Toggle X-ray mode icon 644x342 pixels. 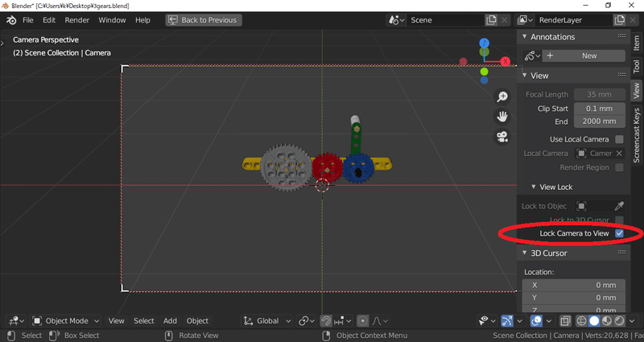click(566, 321)
